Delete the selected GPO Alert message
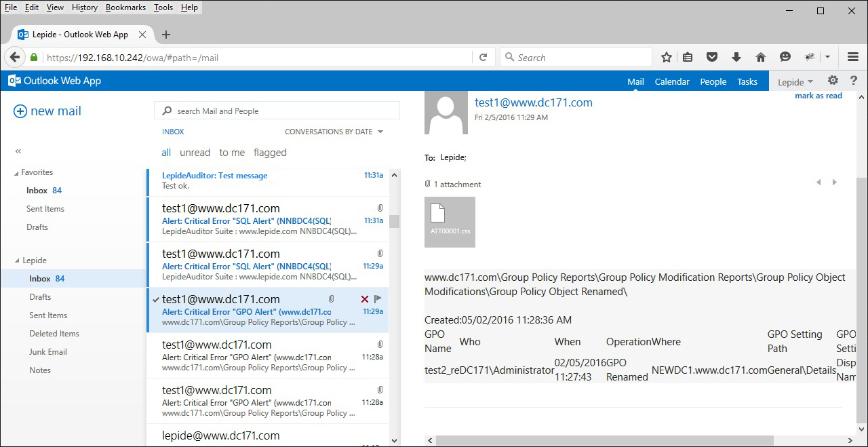 point(365,299)
